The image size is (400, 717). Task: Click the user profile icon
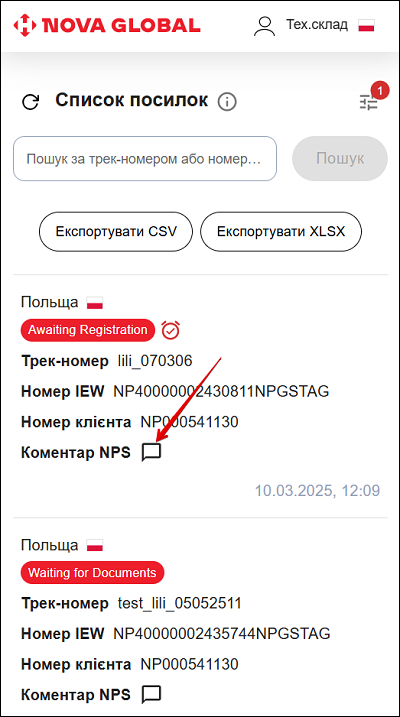click(265, 26)
